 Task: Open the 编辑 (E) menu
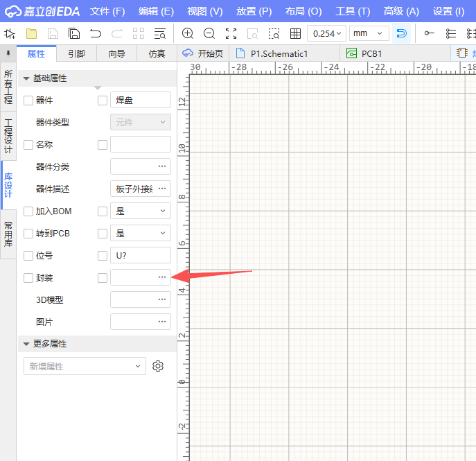(x=157, y=11)
